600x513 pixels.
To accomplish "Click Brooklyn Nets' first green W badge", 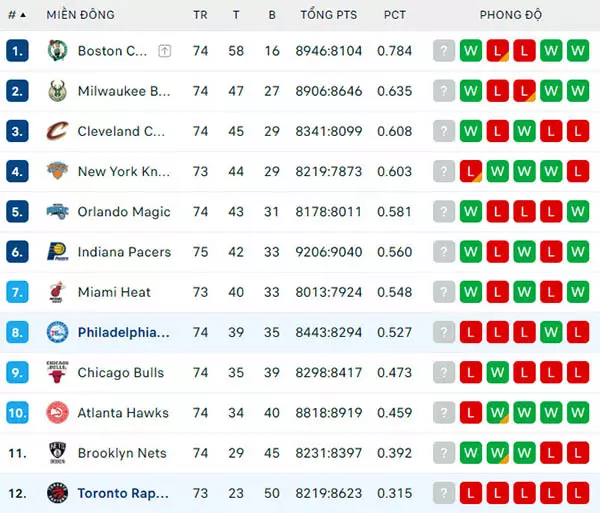I will coord(471,453).
